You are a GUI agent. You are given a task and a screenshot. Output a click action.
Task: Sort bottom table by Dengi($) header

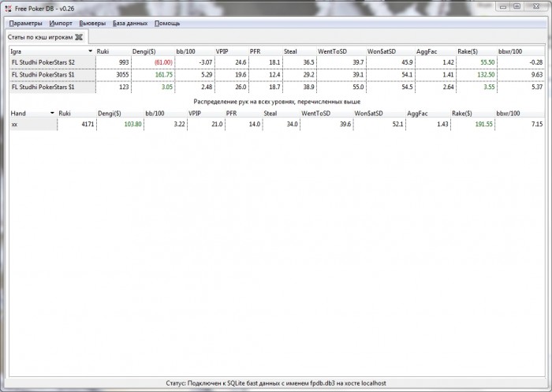click(120, 114)
